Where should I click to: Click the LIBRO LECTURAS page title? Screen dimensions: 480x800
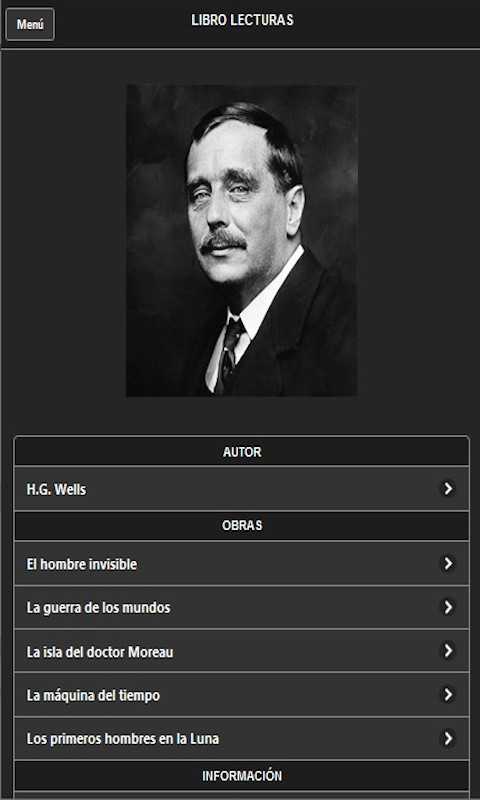242,20
